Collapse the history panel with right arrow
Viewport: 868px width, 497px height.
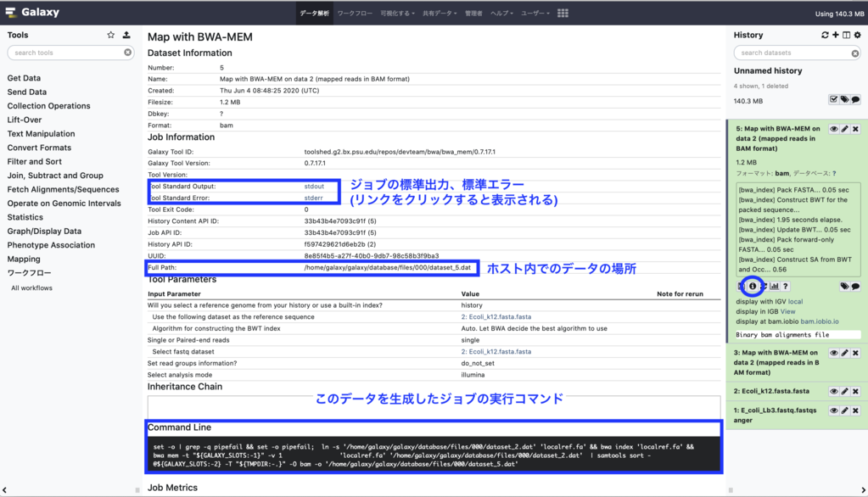[863, 490]
